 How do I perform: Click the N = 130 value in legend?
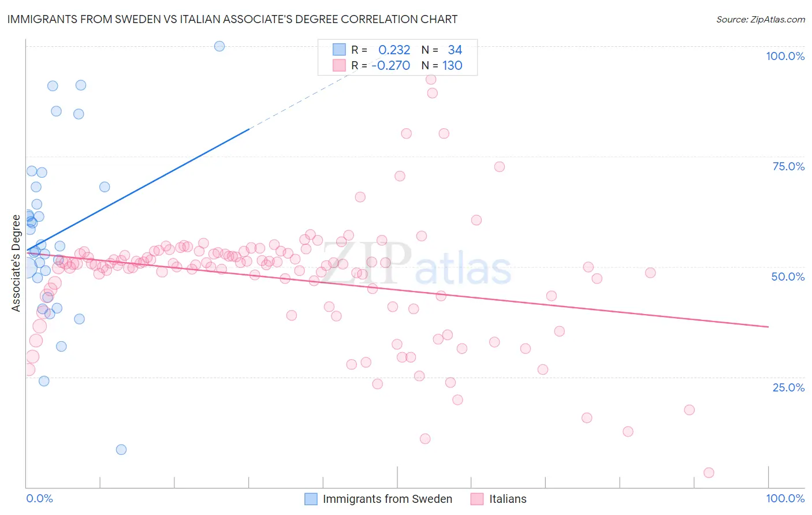pos(442,65)
